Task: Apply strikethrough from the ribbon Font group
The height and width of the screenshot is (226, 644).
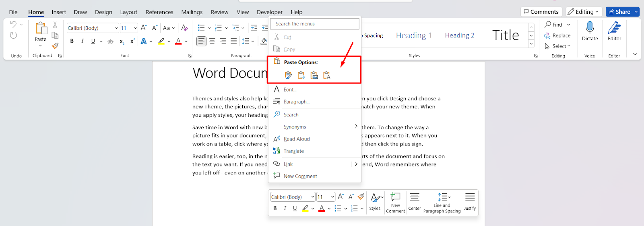Action: click(110, 41)
